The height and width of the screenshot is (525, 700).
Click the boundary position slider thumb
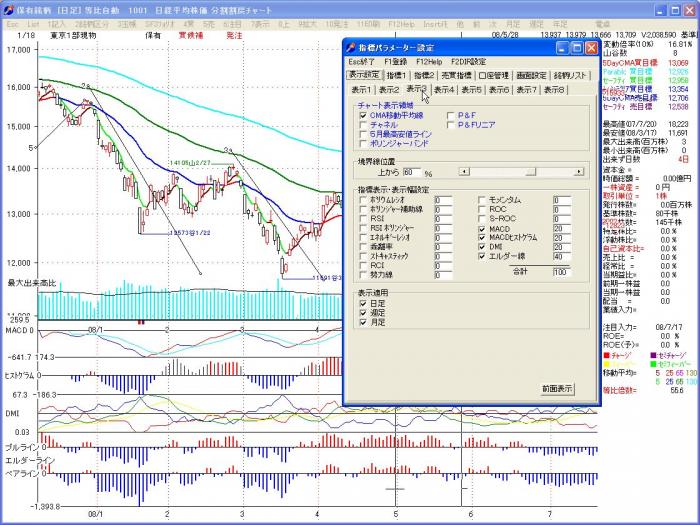(531, 171)
